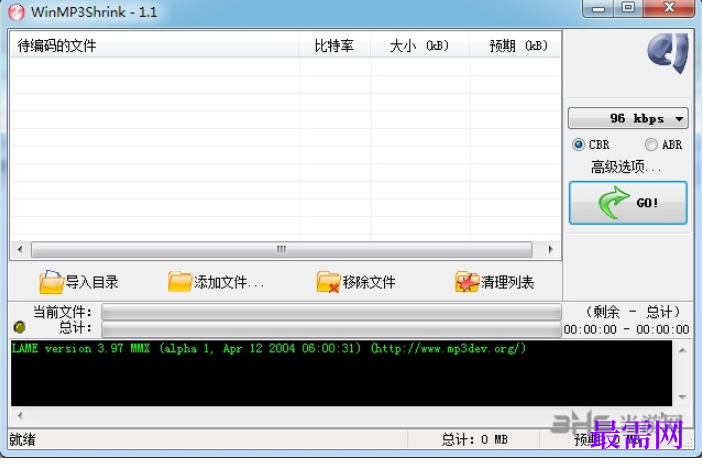Click the green GO! arrow icon
Viewport: 702px width, 466px height.
pos(614,203)
